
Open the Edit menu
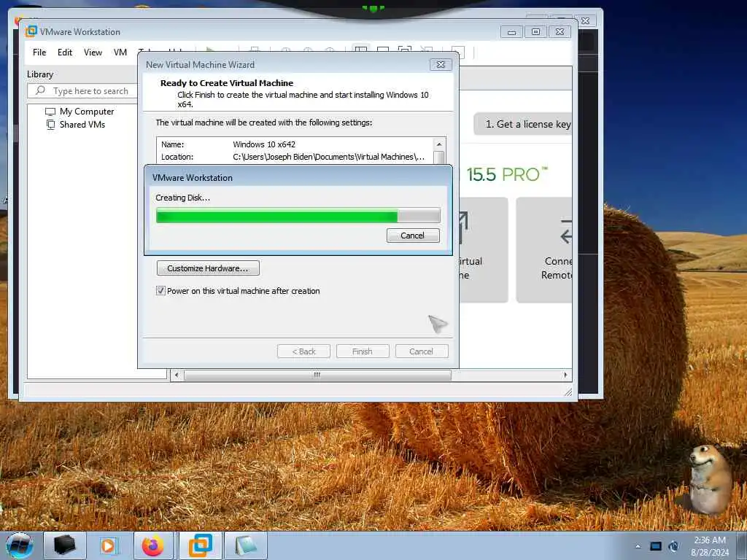[x=65, y=52]
